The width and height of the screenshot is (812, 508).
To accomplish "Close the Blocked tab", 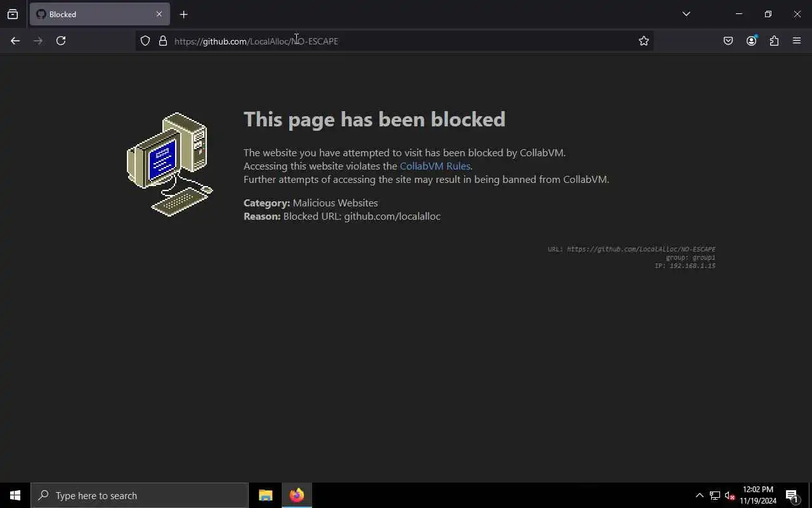I will [159, 14].
